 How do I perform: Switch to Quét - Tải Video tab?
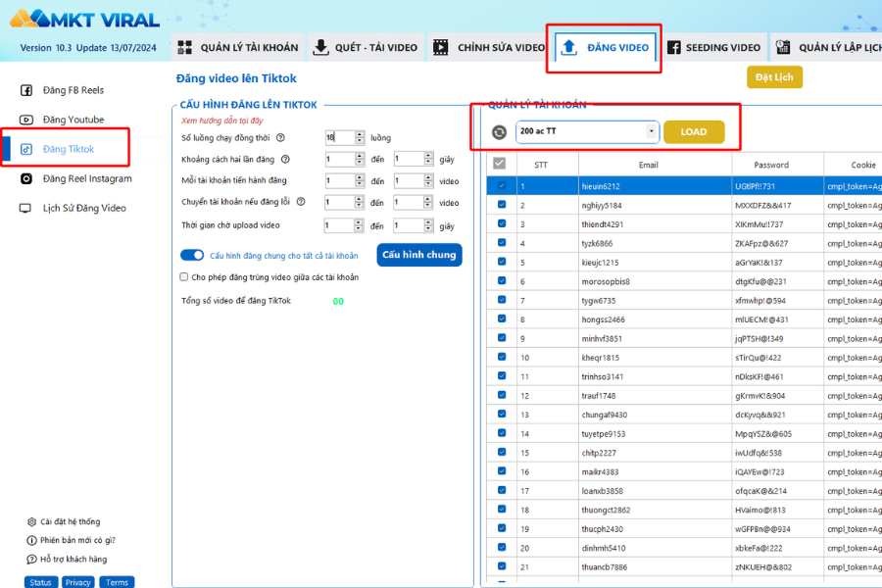tap(366, 47)
